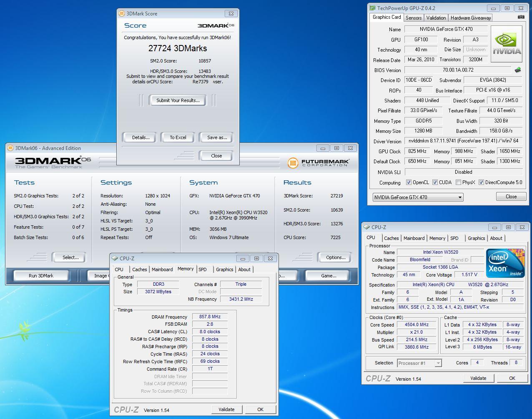The width and height of the screenshot is (532, 419).
Task: Click NB Frequency value 3431.2 MHz
Action: (241, 299)
